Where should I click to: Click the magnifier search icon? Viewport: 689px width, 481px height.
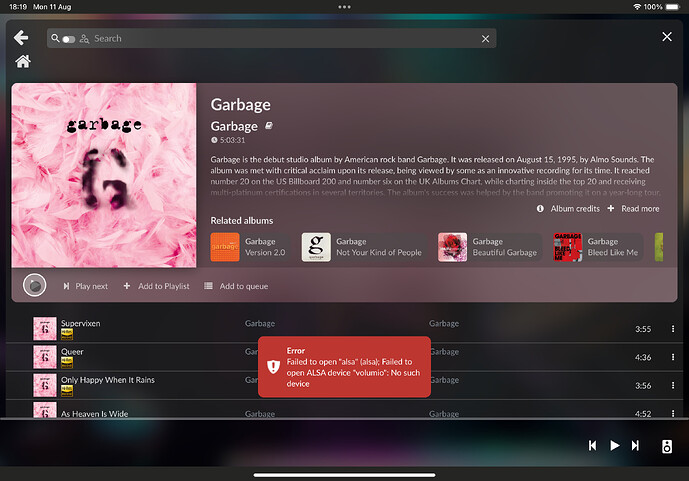tap(55, 38)
